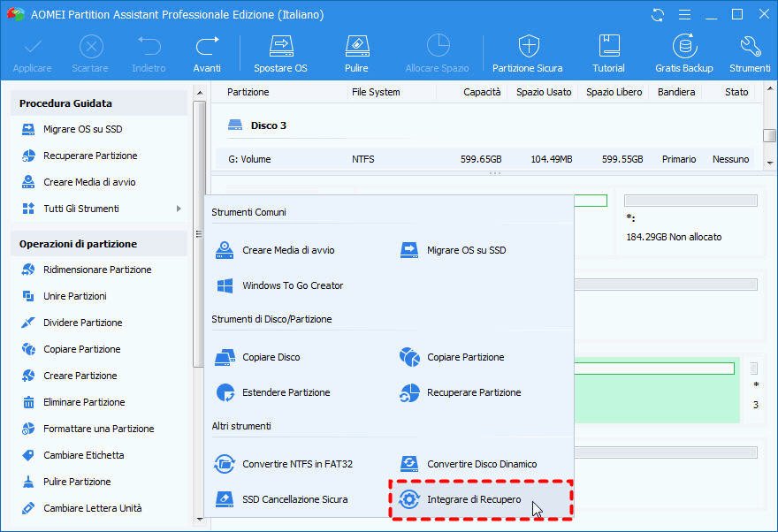Choose Creare Media di avvio in popup menu

pos(275,250)
